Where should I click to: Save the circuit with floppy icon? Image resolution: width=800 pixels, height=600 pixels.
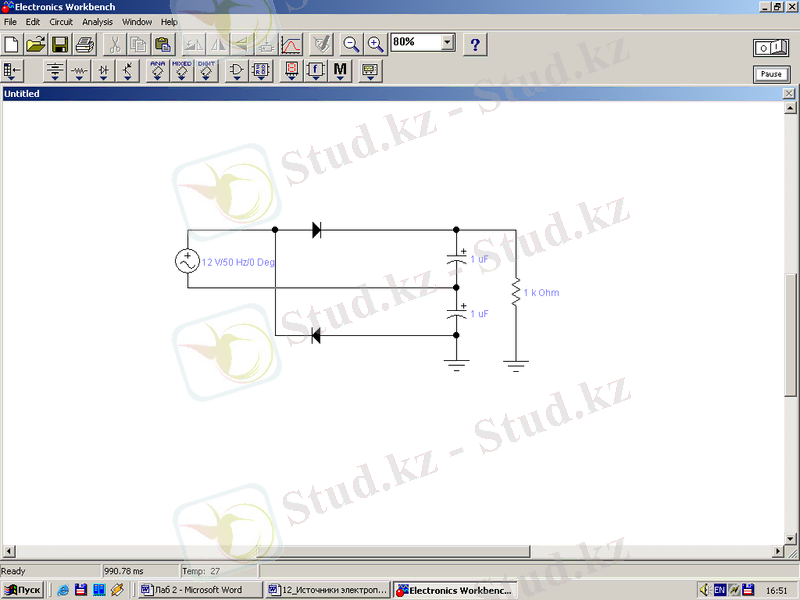(60, 44)
